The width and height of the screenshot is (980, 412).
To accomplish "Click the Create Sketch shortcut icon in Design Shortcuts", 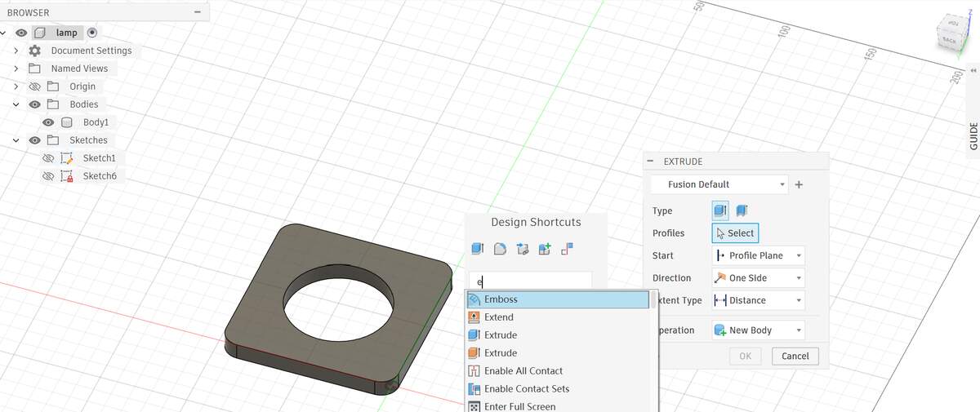I will (x=568, y=249).
